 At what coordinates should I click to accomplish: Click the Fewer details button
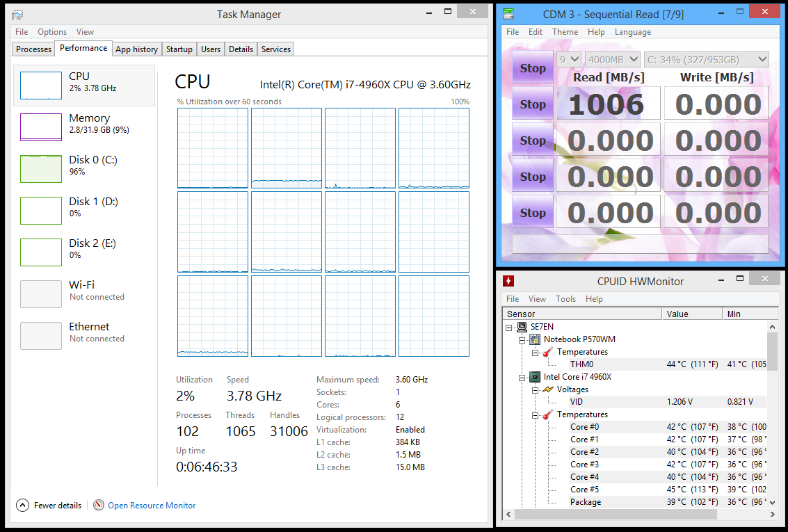[49, 506]
